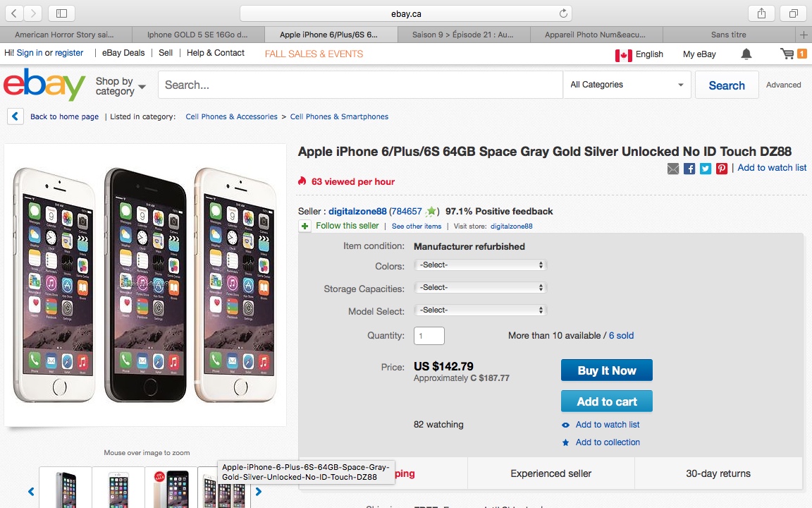Image resolution: width=812 pixels, height=508 pixels.
Task: Follow this seller plus button
Action: tap(304, 226)
